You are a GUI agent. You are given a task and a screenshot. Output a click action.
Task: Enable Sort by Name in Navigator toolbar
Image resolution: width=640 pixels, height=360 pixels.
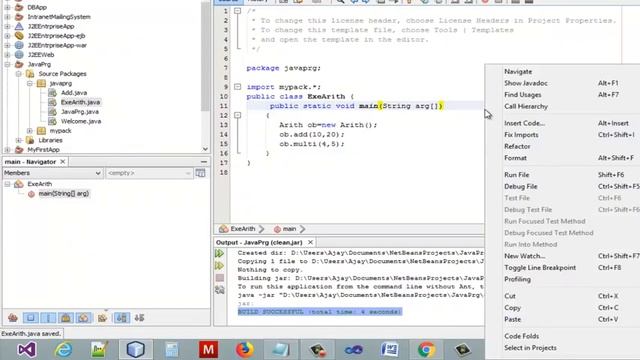pos(122,318)
